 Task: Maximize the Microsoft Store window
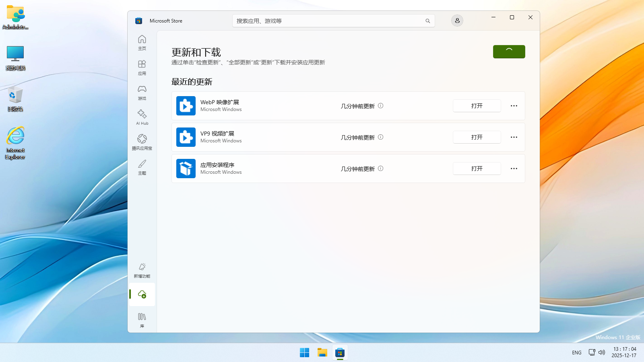click(512, 17)
